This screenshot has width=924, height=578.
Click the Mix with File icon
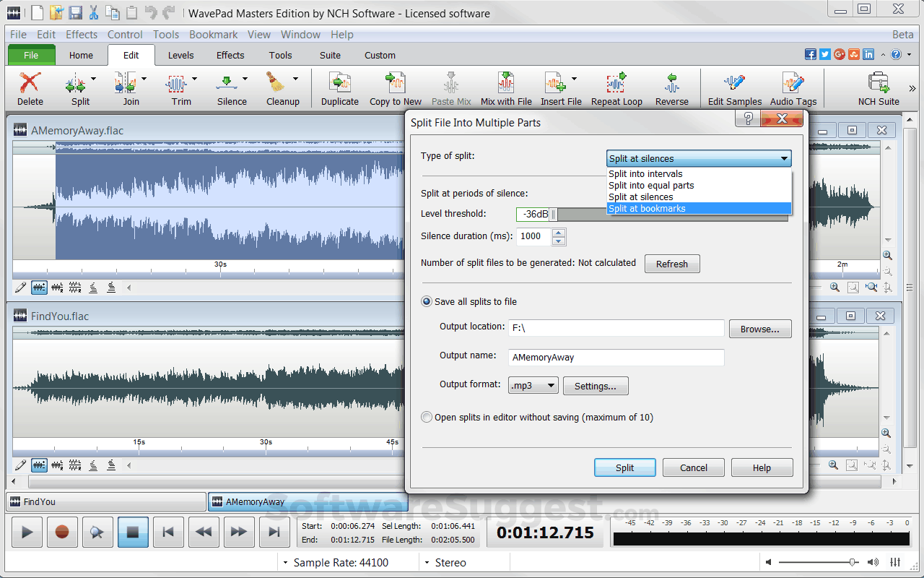click(x=506, y=83)
